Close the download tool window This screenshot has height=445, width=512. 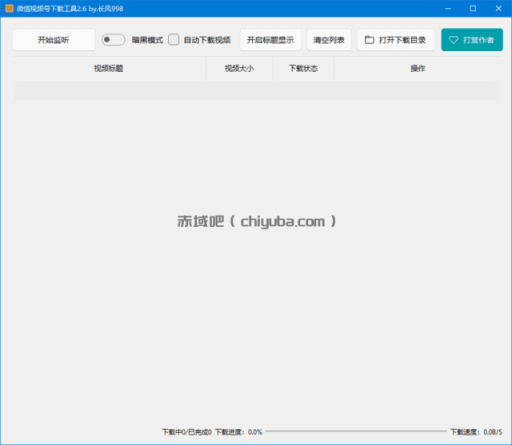[x=499, y=8]
